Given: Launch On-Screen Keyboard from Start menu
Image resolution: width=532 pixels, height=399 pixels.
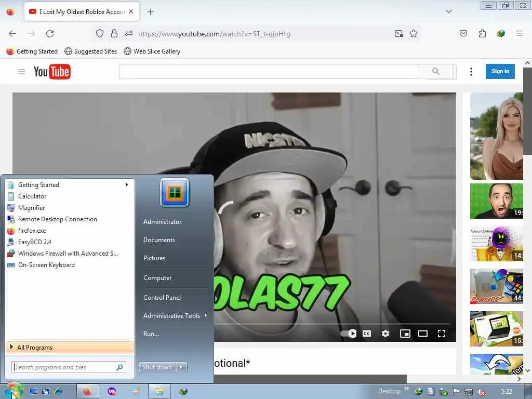Looking at the screenshot, I should click(x=69, y=265).
